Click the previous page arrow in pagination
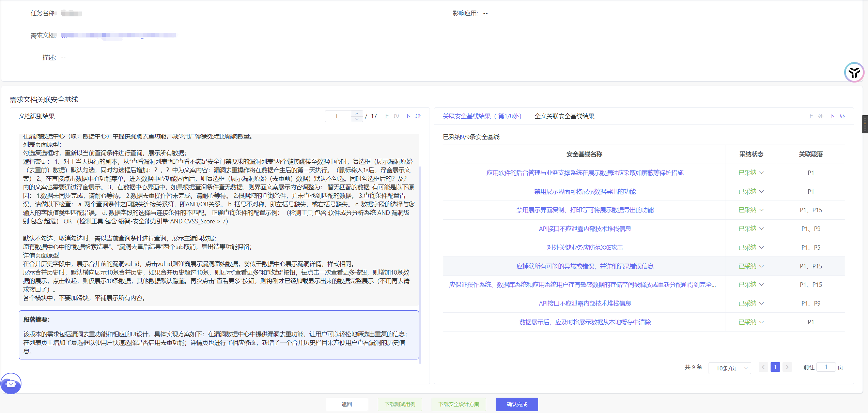868x413 pixels. pyautogui.click(x=763, y=367)
